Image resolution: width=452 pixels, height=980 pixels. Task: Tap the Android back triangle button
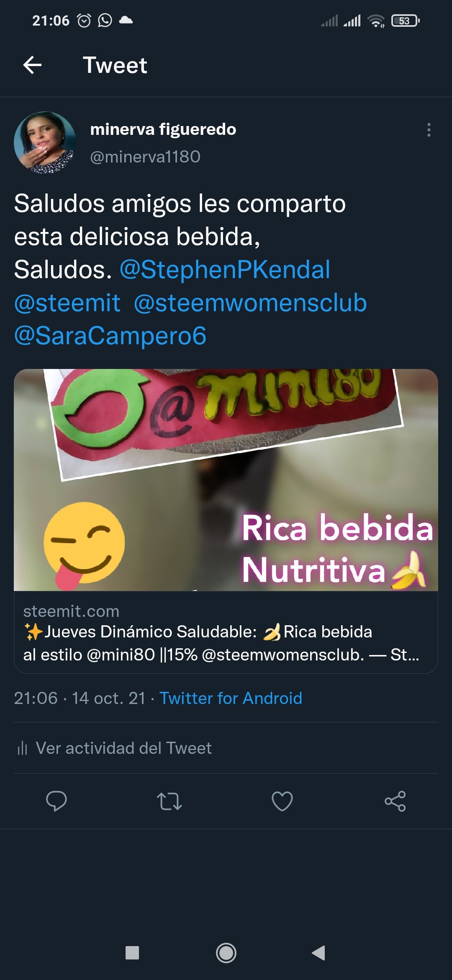319,953
